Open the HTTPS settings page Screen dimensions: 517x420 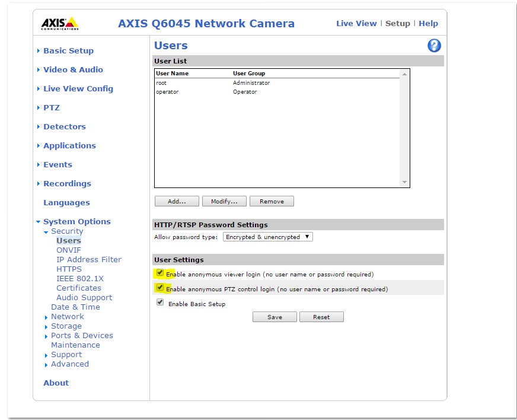pyautogui.click(x=69, y=269)
